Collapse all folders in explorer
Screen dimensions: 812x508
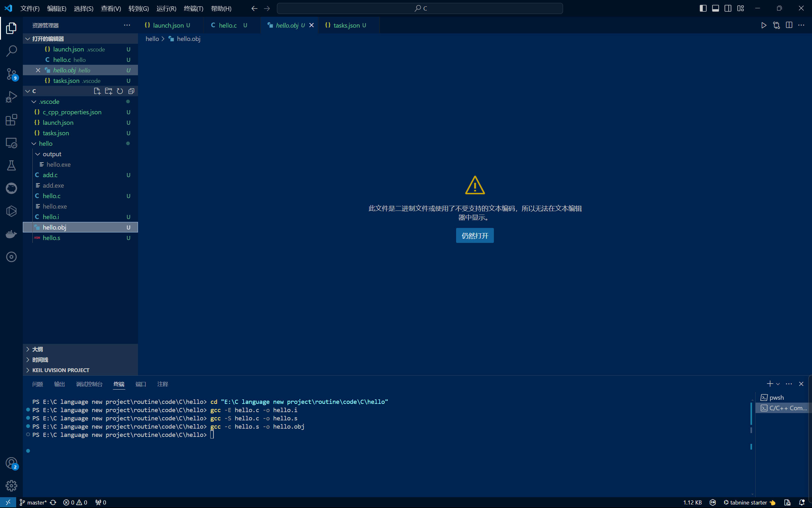(131, 91)
